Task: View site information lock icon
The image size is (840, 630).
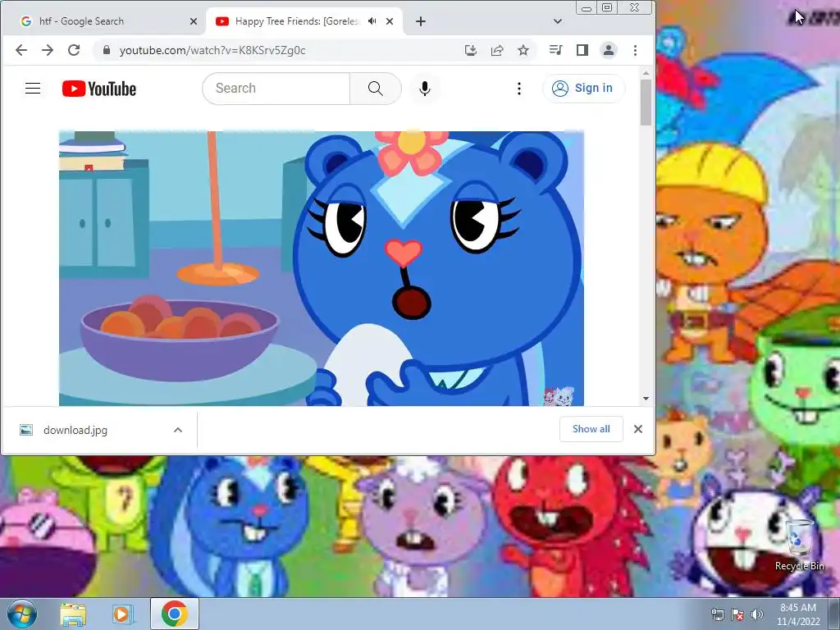Action: pyautogui.click(x=107, y=50)
